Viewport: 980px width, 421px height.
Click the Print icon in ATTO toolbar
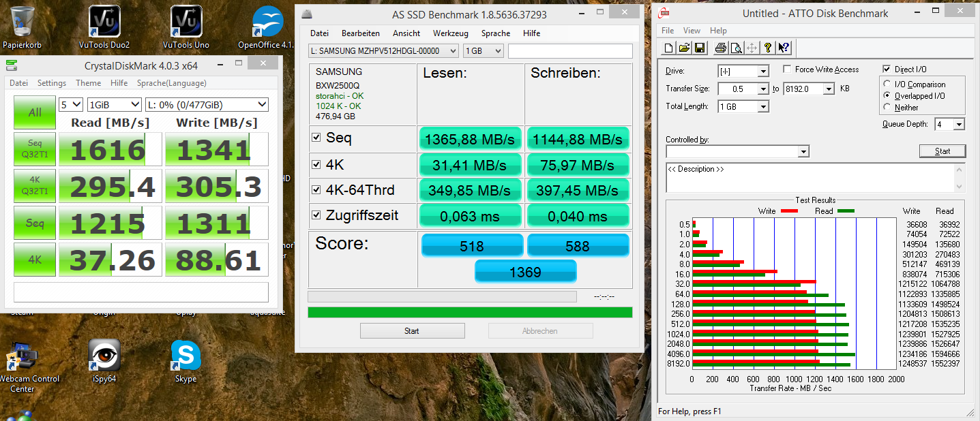pos(721,48)
